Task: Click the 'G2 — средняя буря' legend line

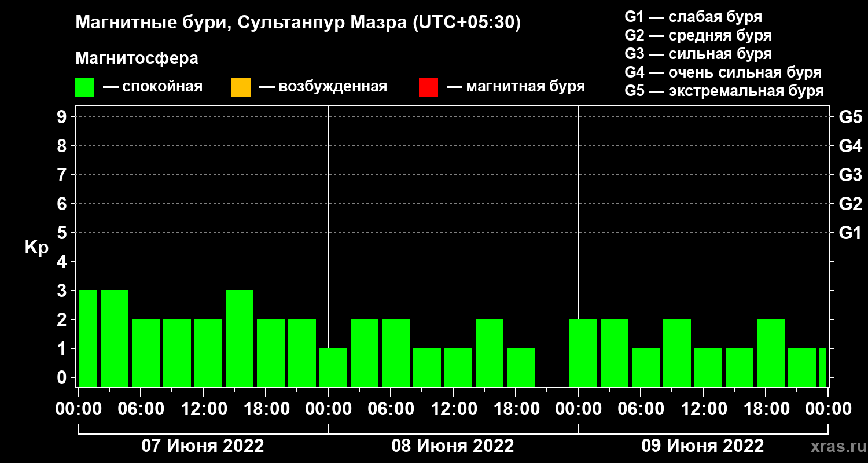Action: 698,35
